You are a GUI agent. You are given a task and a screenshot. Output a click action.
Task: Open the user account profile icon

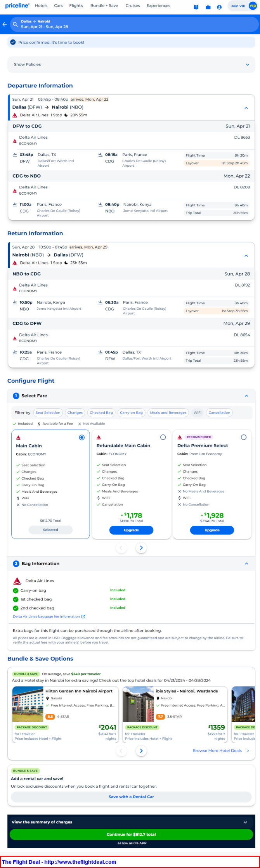point(219,7)
